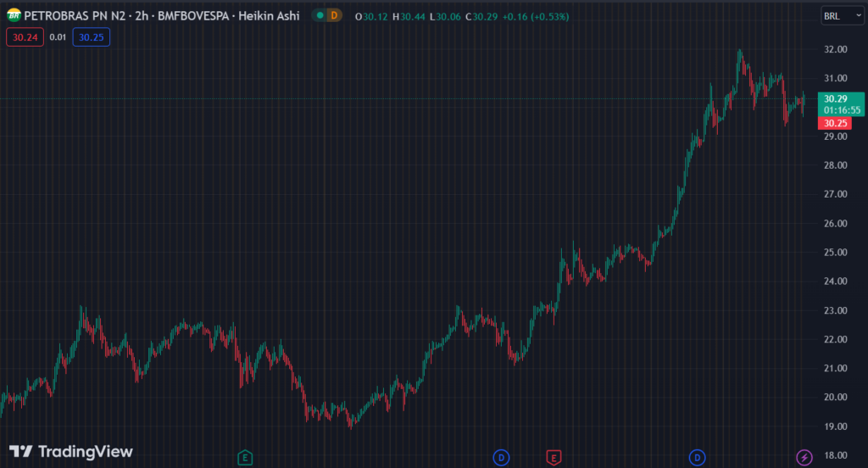
Task: Click the 28.00 price scale label
Action: click(x=835, y=165)
